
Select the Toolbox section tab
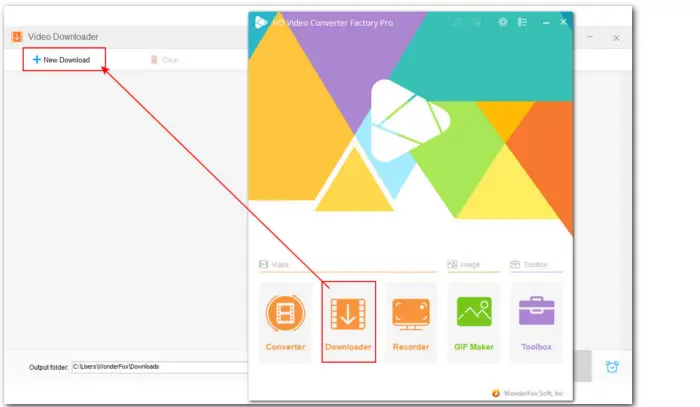pyautogui.click(x=529, y=264)
